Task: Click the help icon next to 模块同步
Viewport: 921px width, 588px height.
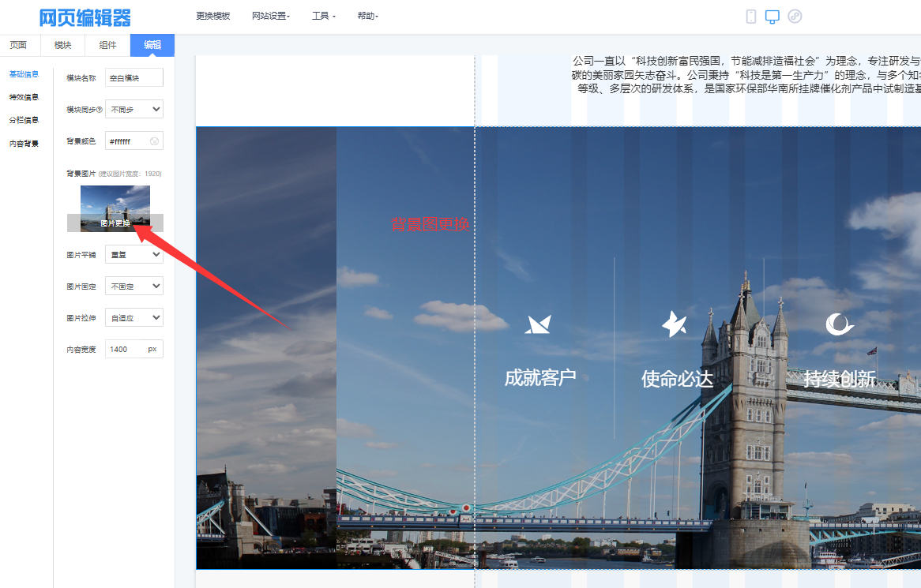Action: point(100,110)
